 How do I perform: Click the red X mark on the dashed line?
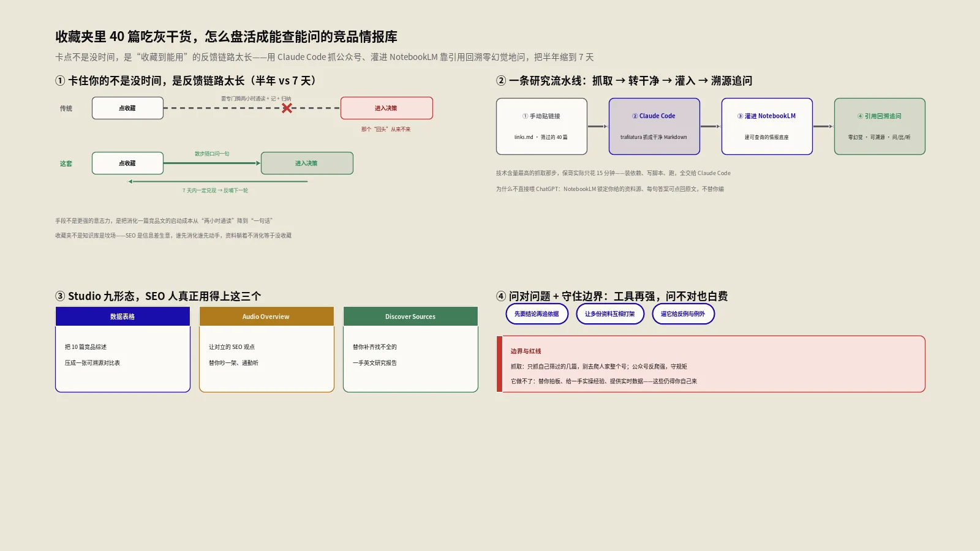click(x=287, y=108)
